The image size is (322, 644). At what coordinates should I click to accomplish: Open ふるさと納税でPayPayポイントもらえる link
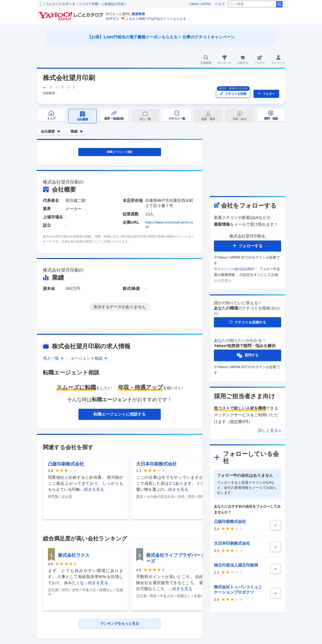coord(156,19)
